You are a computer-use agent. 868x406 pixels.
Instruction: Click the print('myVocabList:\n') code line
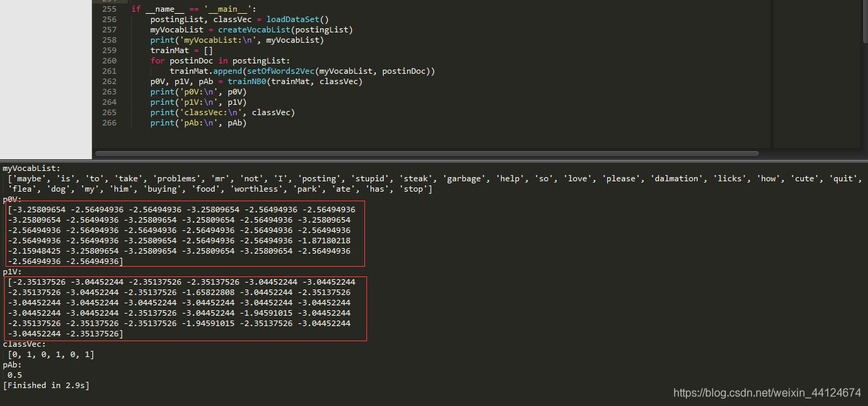pos(237,40)
